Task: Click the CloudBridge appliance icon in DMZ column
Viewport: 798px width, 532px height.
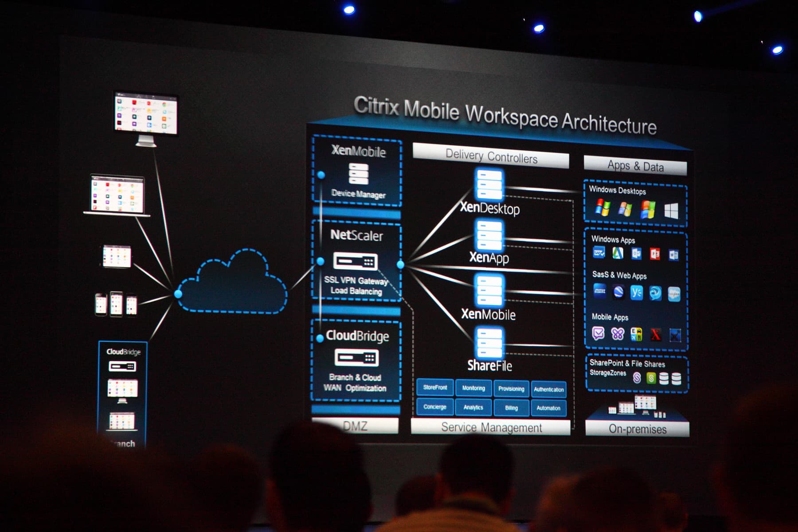Action: click(356, 357)
